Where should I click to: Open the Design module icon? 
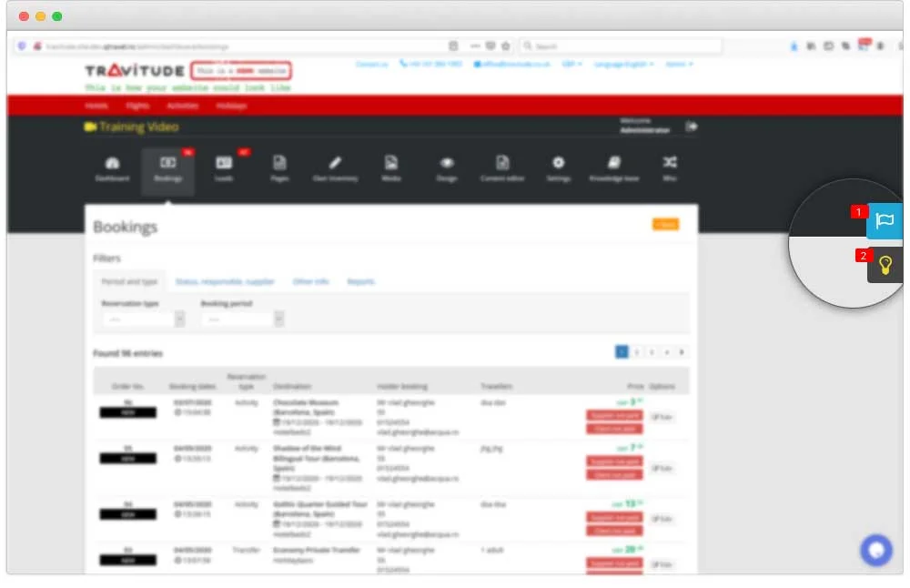pos(447,168)
